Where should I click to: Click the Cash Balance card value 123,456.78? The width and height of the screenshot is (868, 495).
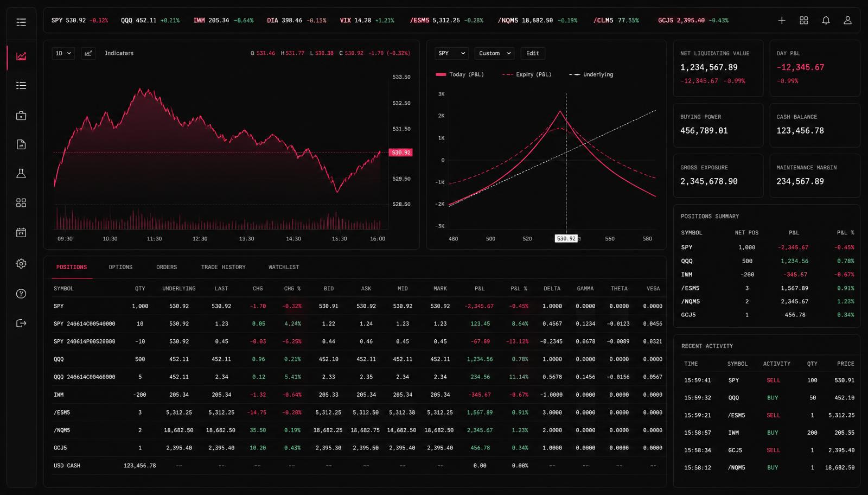pos(800,131)
